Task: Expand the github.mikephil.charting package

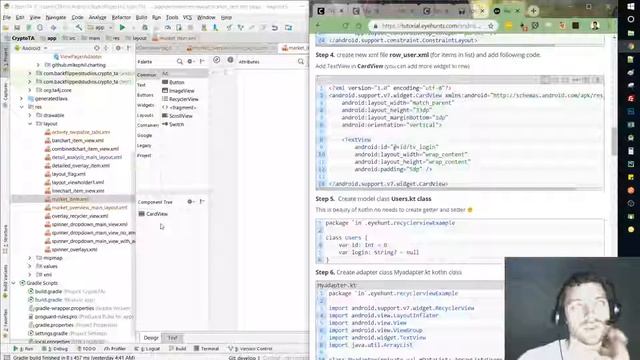Action: (x=38, y=65)
